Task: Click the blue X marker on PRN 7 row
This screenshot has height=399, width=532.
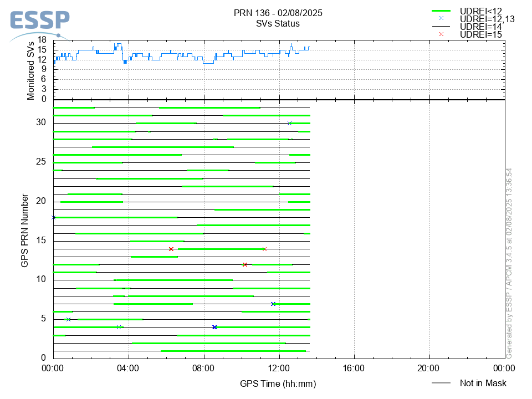Action: [x=273, y=304]
